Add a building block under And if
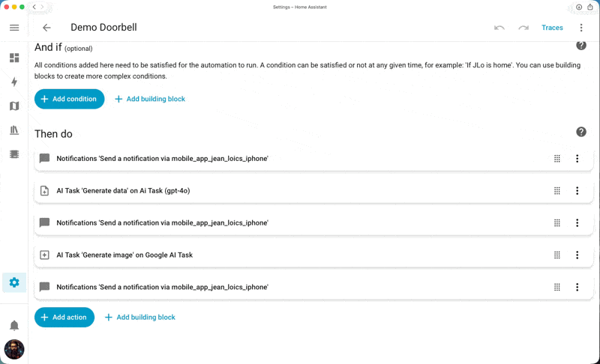 pos(150,99)
